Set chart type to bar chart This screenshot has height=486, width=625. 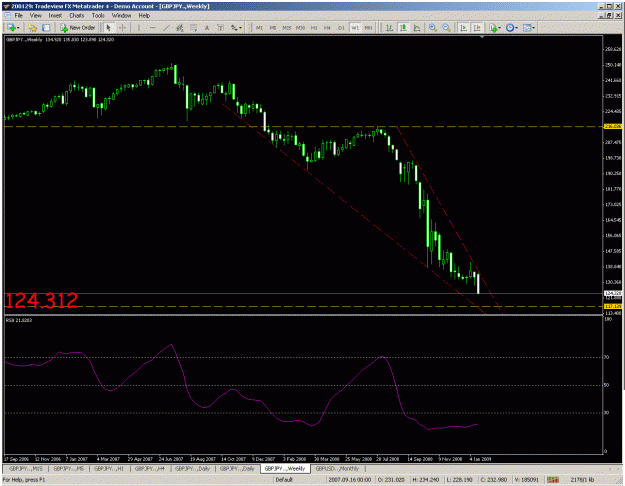click(x=389, y=28)
